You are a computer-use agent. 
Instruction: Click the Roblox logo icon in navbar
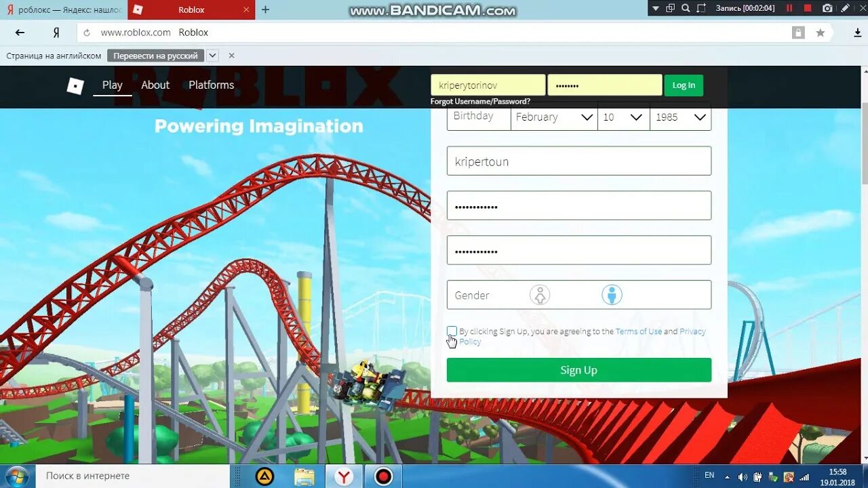click(x=75, y=85)
